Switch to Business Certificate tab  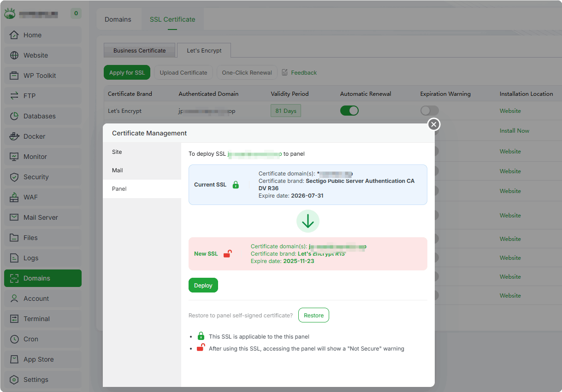[x=140, y=51]
